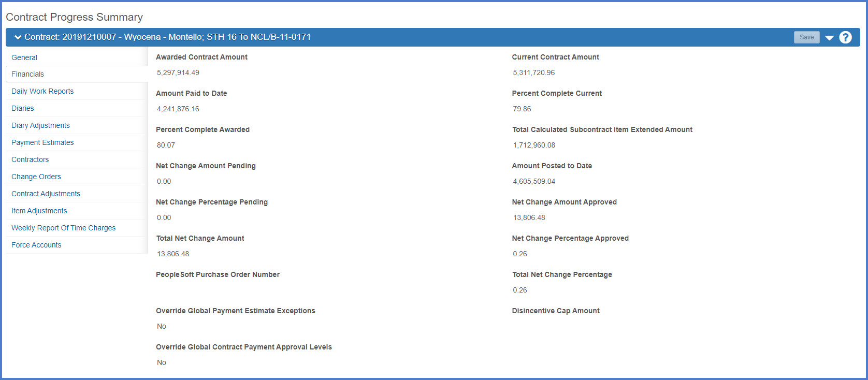Collapse the Contract header chevron
The width and height of the screenshot is (868, 380).
pos(18,37)
